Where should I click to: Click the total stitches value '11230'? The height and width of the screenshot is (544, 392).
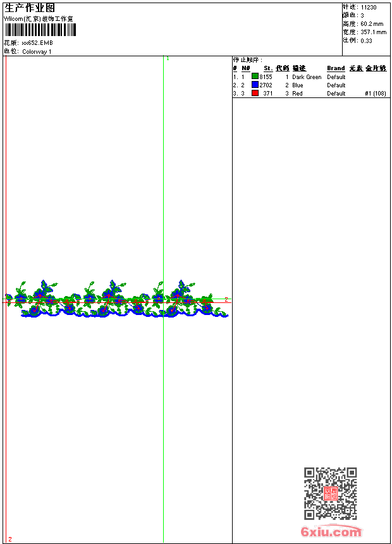pos(369,8)
